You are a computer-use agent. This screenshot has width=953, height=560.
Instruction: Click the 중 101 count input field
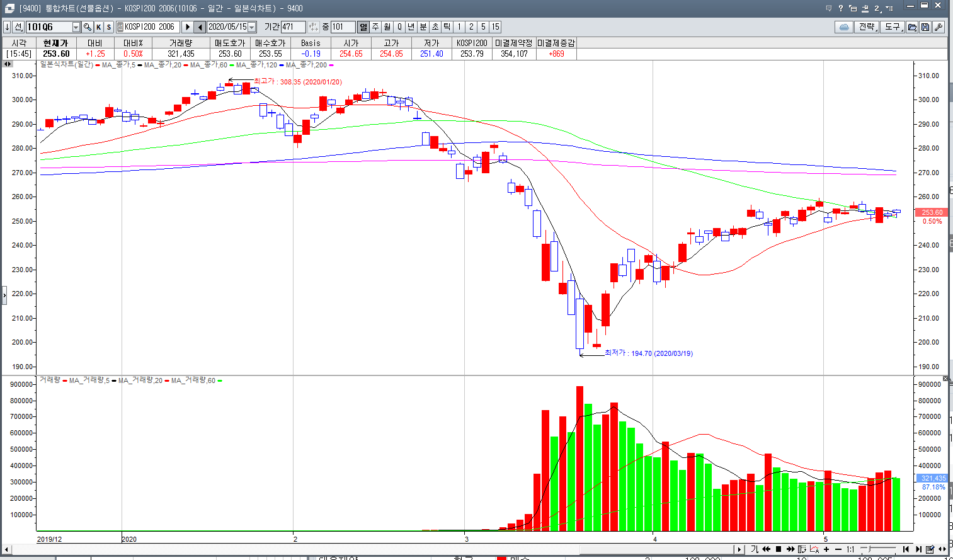(x=343, y=27)
